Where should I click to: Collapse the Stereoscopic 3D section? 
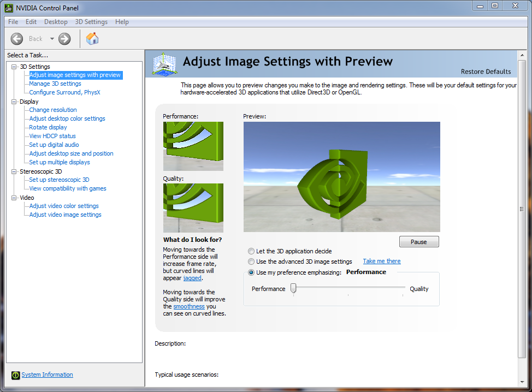(13, 171)
